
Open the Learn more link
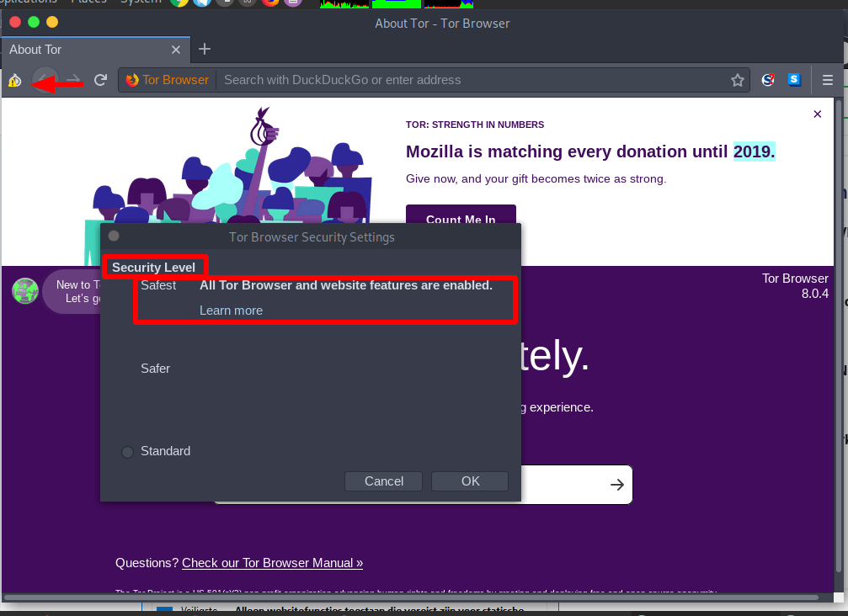point(231,311)
